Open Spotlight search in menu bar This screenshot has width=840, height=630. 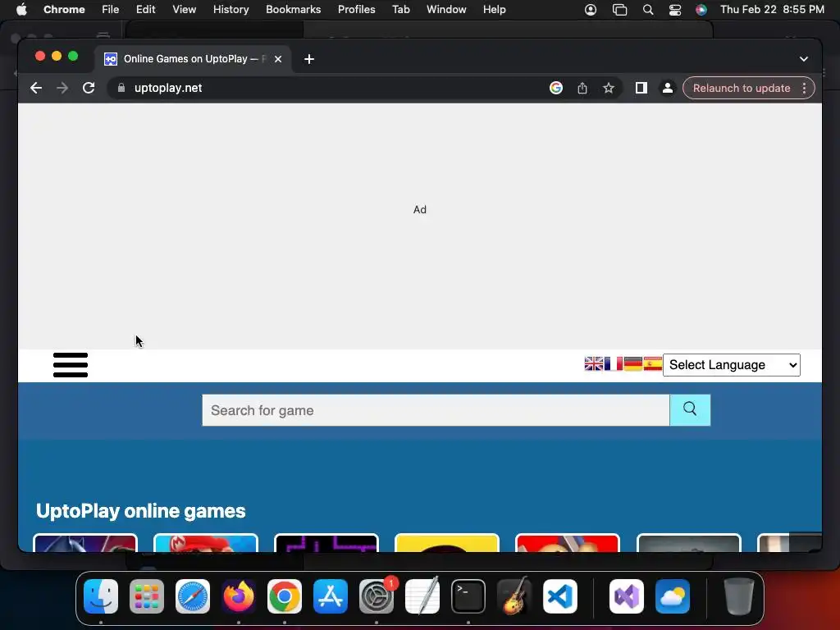click(648, 10)
